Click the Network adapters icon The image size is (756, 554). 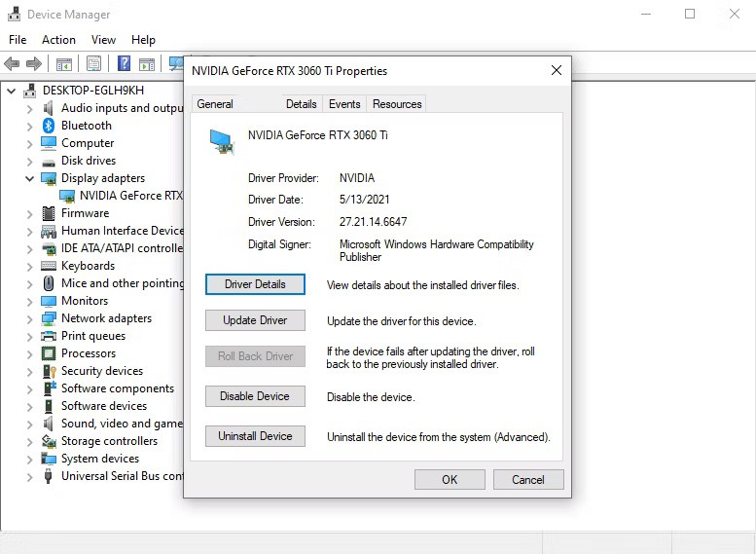[x=49, y=318]
